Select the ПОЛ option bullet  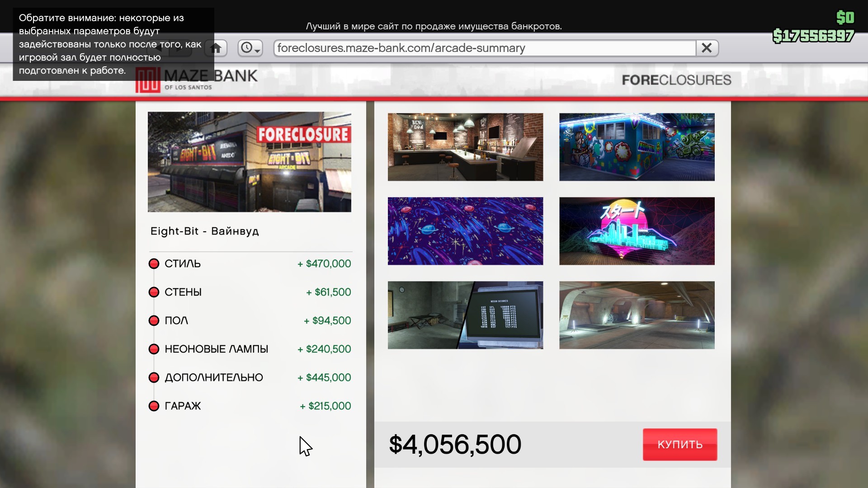pos(154,321)
